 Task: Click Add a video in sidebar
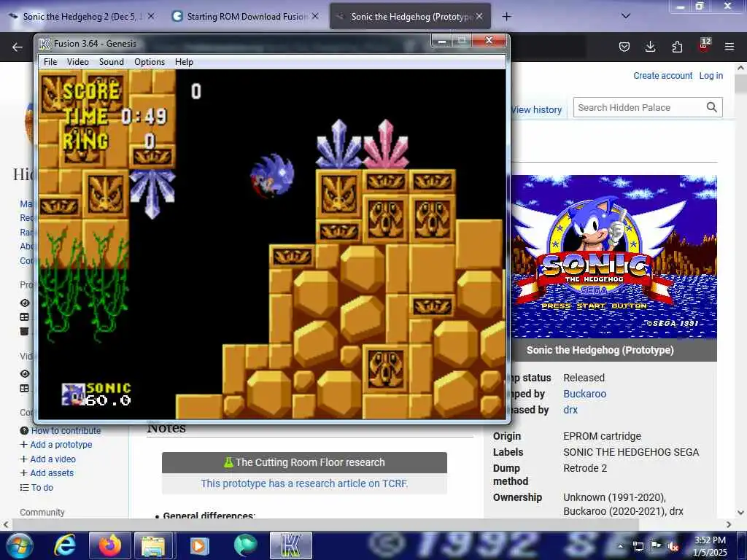53,459
